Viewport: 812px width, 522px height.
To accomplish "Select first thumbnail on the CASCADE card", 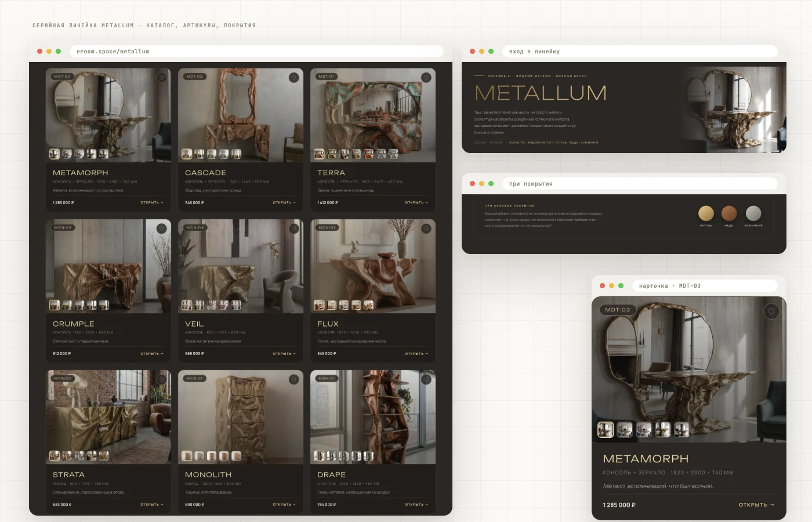I will tap(187, 154).
